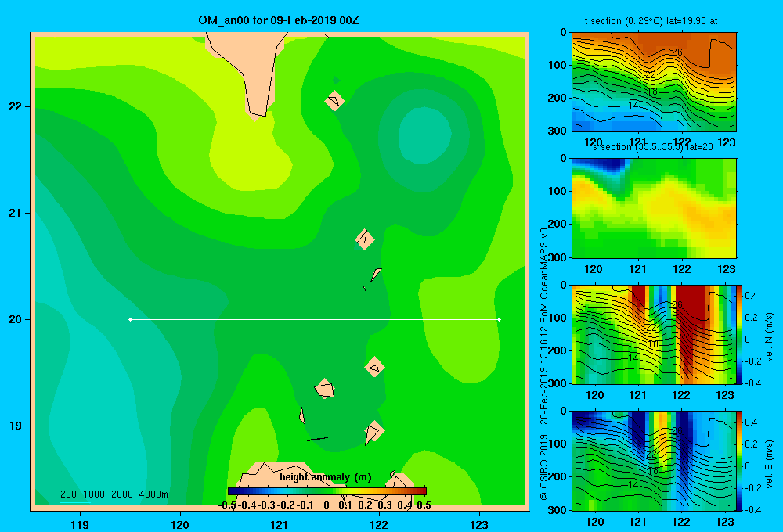
Task: Click the small island near latitude 20.8
Action: pyautogui.click(x=365, y=239)
